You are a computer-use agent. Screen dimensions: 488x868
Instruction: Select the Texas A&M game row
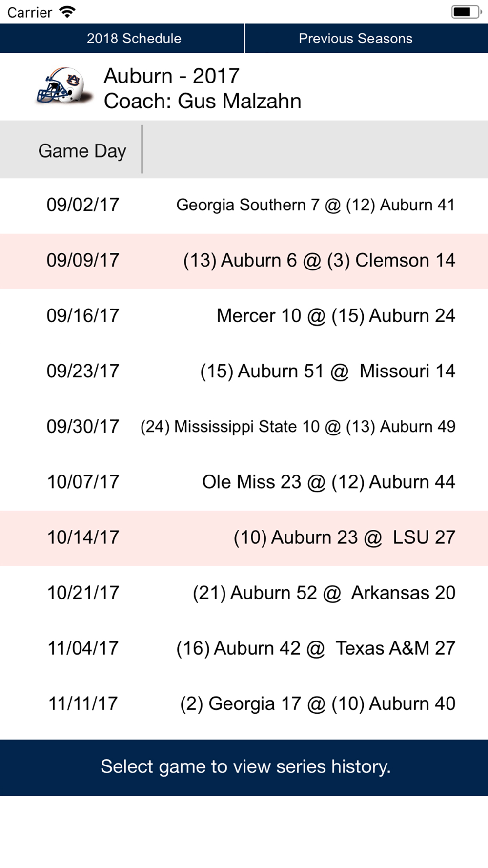pos(244,649)
